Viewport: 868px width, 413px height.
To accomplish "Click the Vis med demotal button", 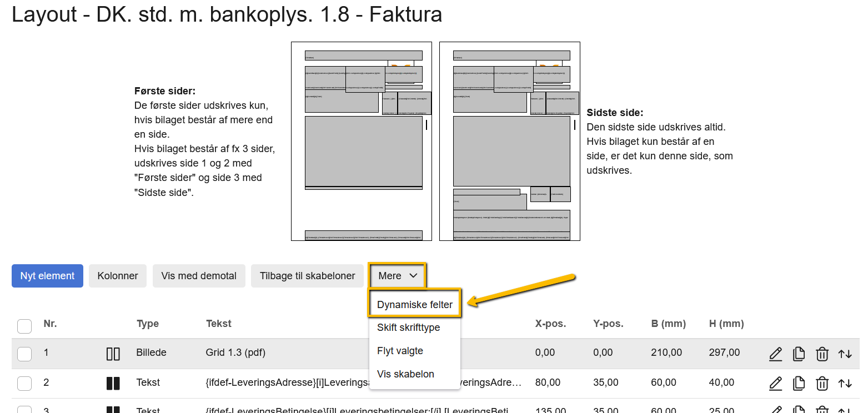I will 199,276.
